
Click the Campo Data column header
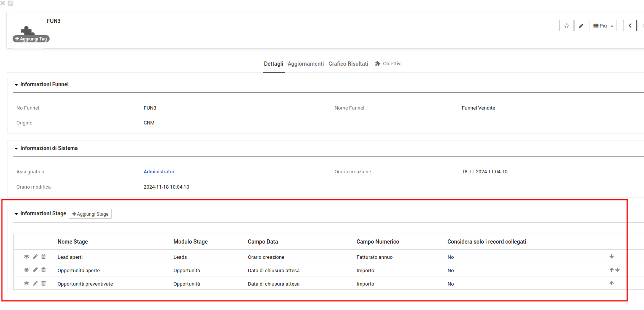pos(263,242)
